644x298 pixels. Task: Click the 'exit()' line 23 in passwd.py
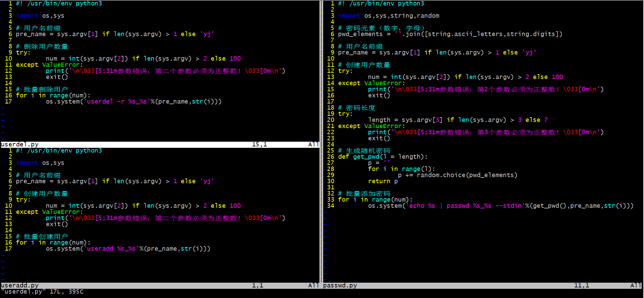point(379,138)
